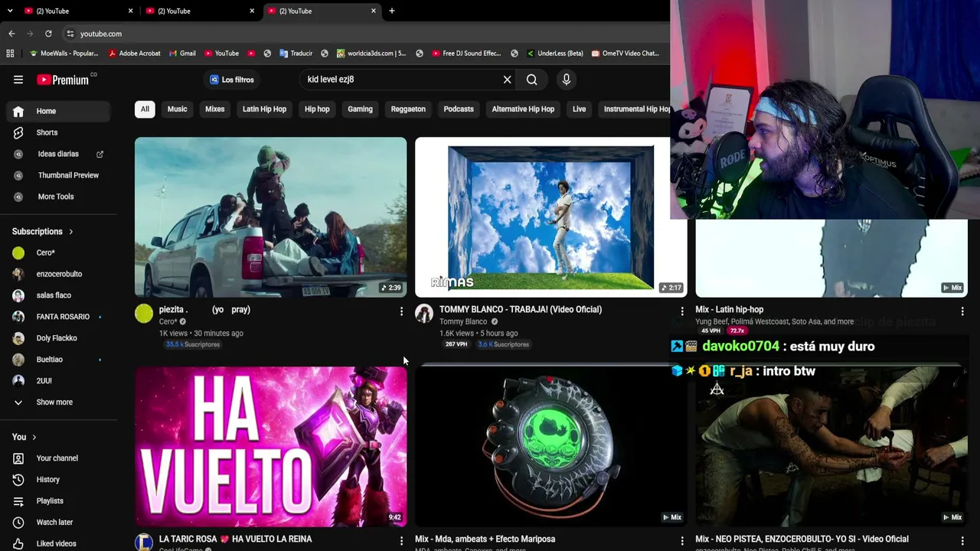
Task: View site information in the address bar
Action: pyautogui.click(x=70, y=34)
